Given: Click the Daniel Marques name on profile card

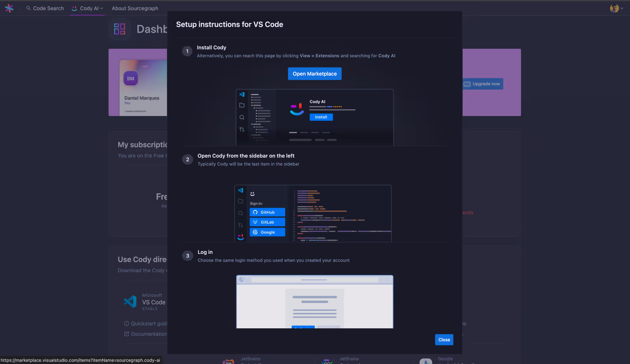Looking at the screenshot, I should click(142, 98).
